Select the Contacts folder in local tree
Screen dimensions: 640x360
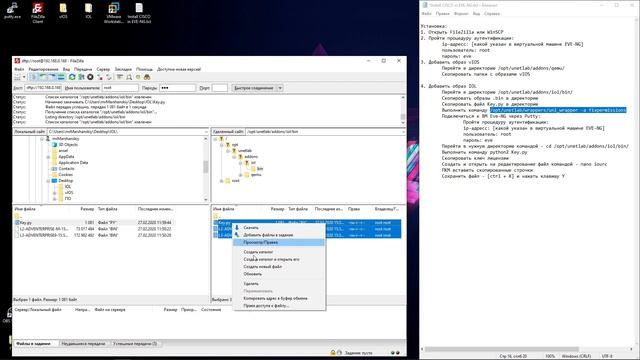[x=66, y=169]
